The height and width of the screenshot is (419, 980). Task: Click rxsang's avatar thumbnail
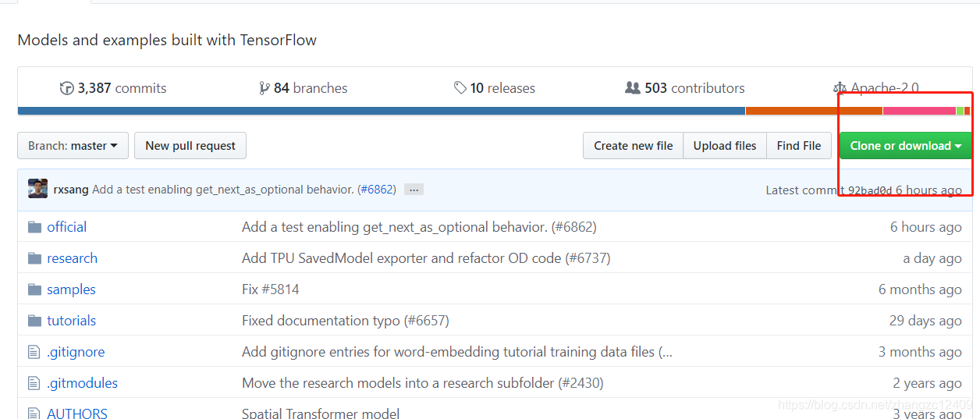coord(37,189)
